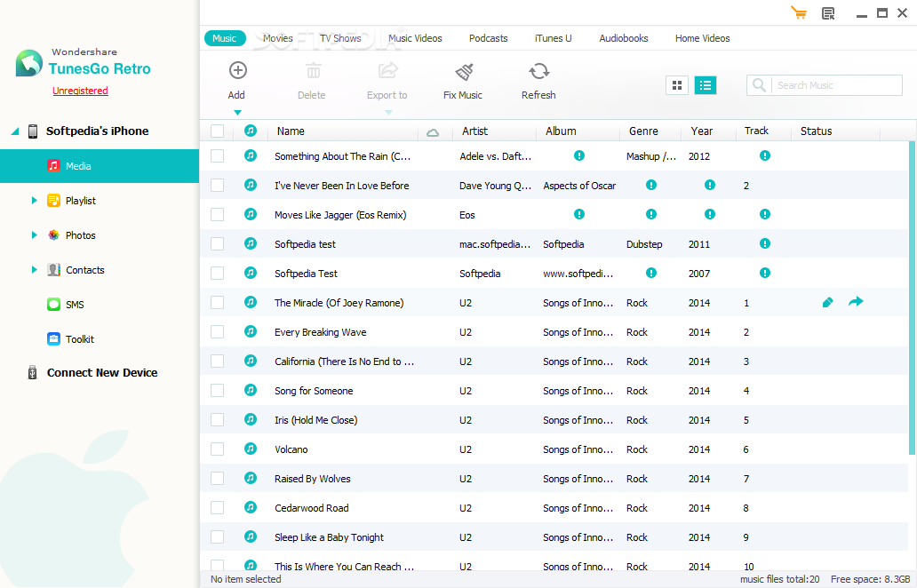Open the Music Videos tab
Image resolution: width=917 pixels, height=588 pixels.
415,38
